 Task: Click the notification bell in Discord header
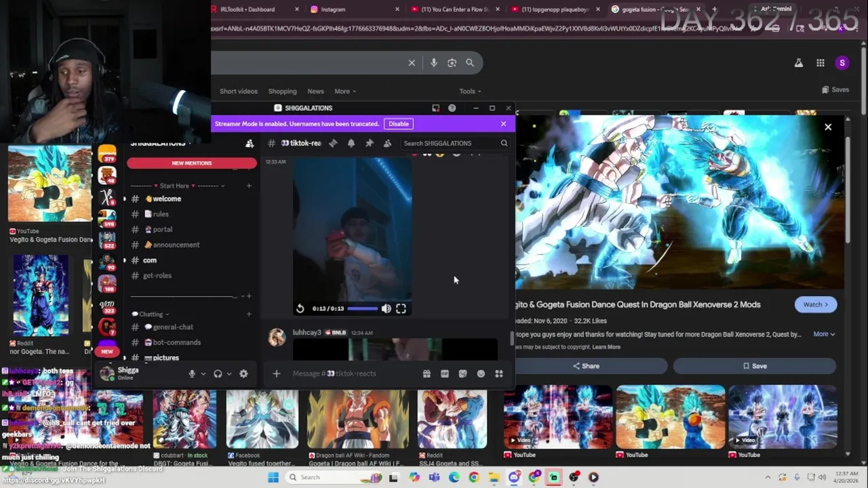tap(351, 143)
